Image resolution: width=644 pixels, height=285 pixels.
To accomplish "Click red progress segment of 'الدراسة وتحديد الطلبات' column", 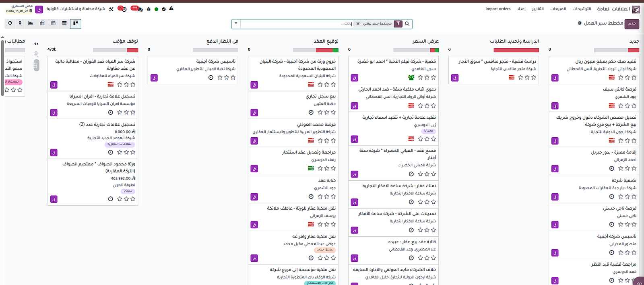I will click(516, 50).
